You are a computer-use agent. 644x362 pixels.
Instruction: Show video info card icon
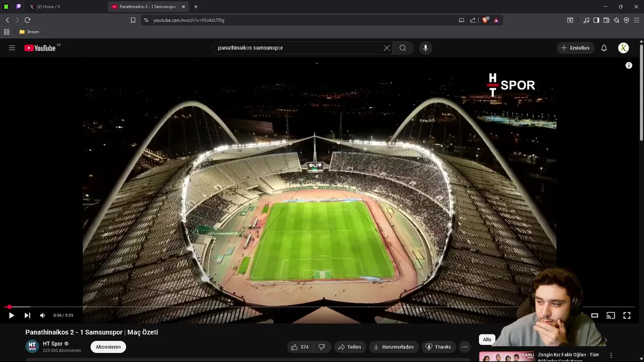[x=628, y=65]
